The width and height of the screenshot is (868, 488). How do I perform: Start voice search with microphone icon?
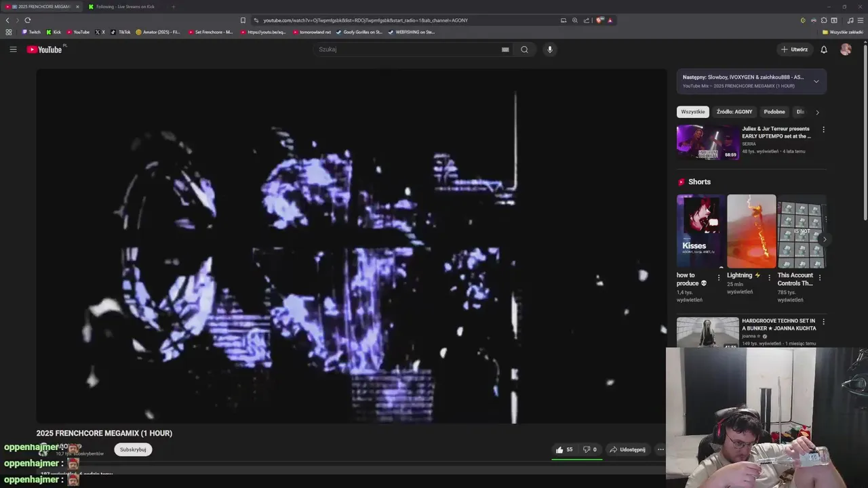tap(550, 49)
